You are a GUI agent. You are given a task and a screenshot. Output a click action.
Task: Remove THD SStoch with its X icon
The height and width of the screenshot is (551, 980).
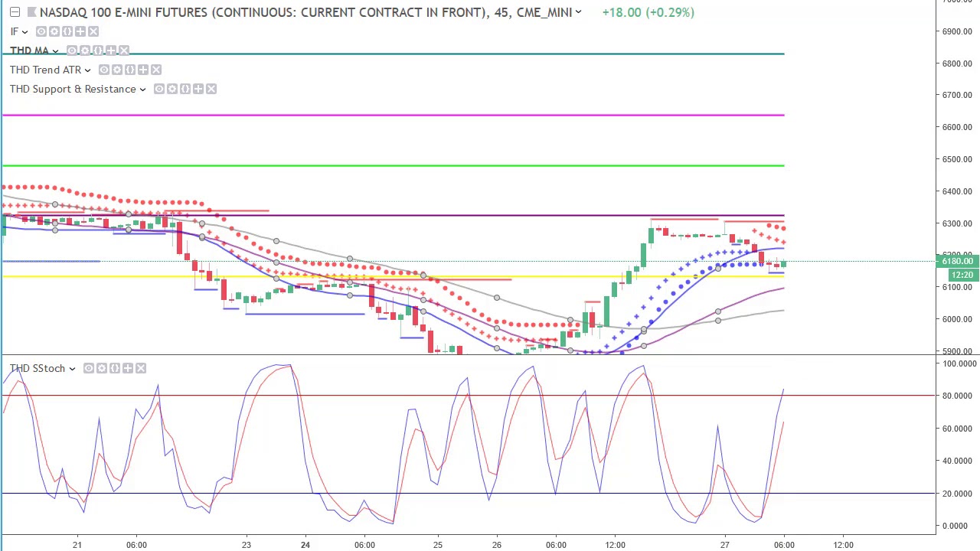pyautogui.click(x=141, y=369)
